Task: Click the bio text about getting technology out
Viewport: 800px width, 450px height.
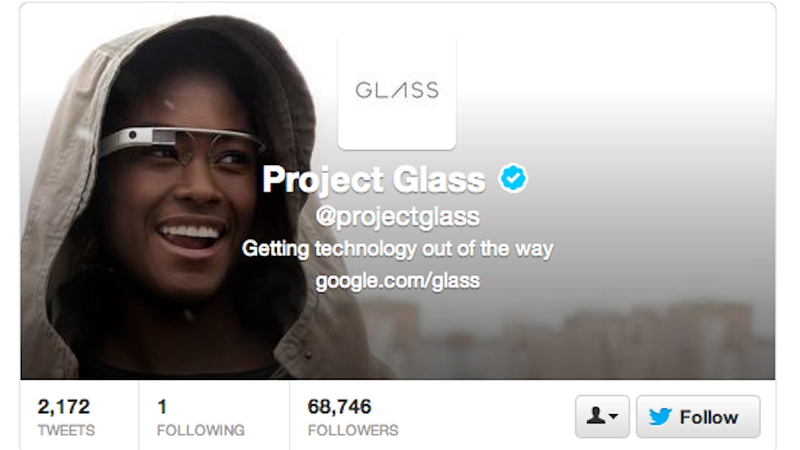Action: click(397, 249)
